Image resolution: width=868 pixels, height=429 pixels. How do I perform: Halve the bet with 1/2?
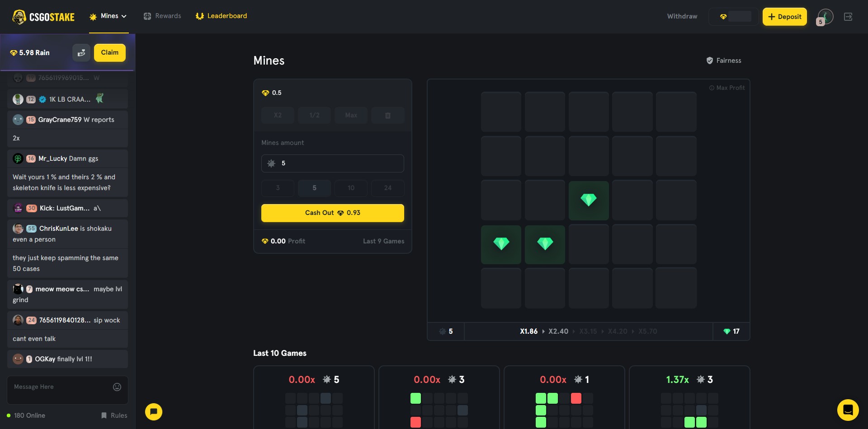point(314,116)
